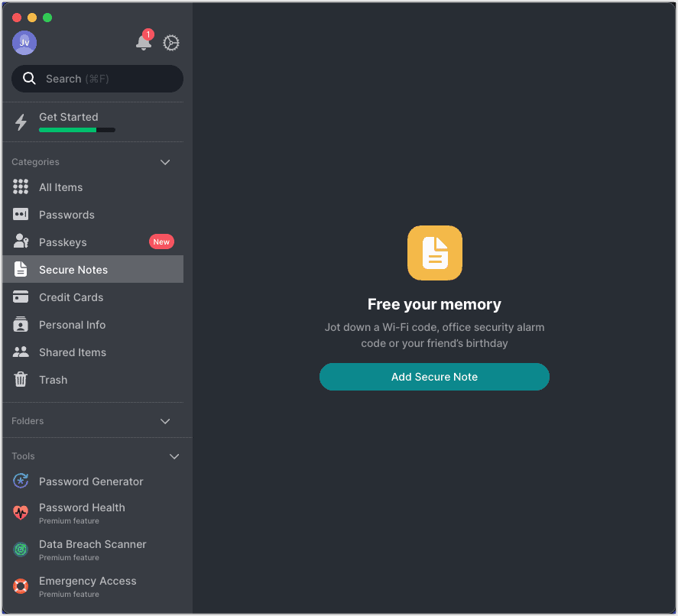Image resolution: width=678 pixels, height=616 pixels.
Task: Click the Password Health heart icon
Action: [x=21, y=513]
